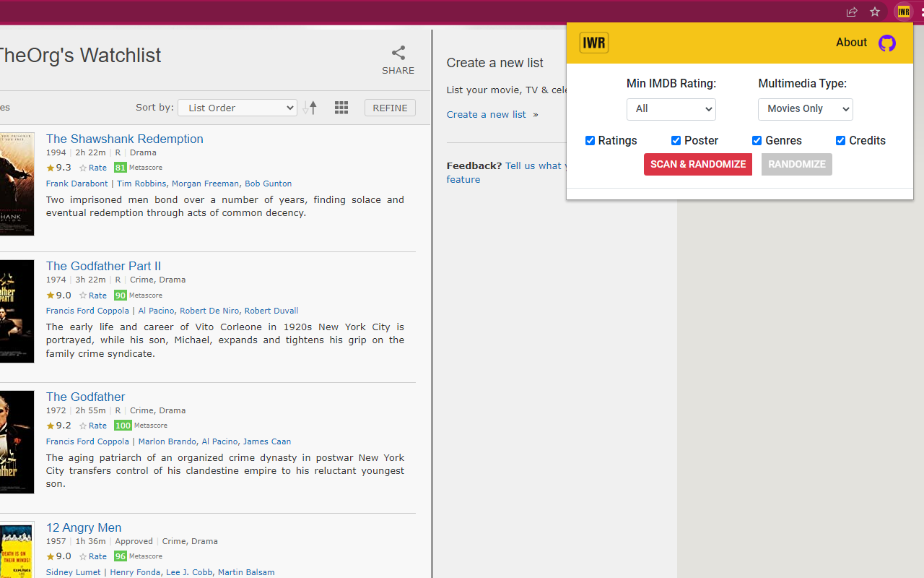Click the 96 Metascore badge

121,557
